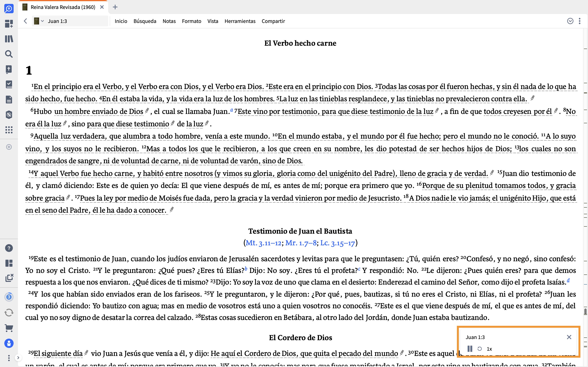Click the close all panels icon
The height and width of the screenshot is (367, 588).
(x=9, y=278)
